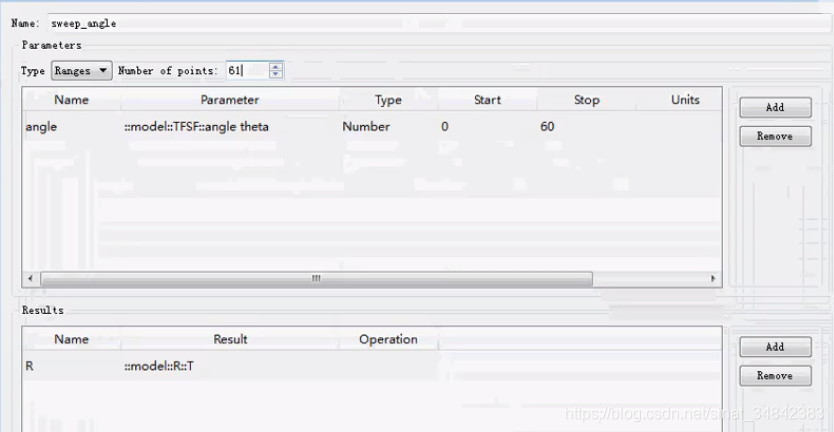This screenshot has width=834, height=432.
Task: Click the Start column header
Action: [x=487, y=100]
